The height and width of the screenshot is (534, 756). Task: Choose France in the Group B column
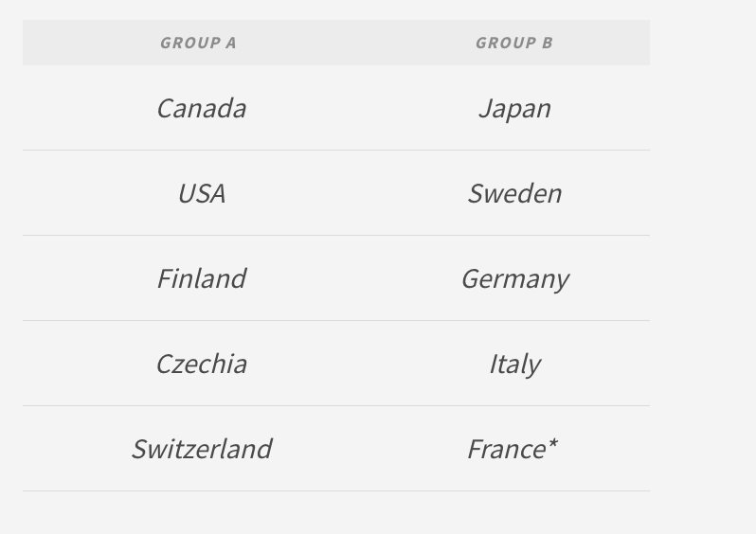[506, 449]
